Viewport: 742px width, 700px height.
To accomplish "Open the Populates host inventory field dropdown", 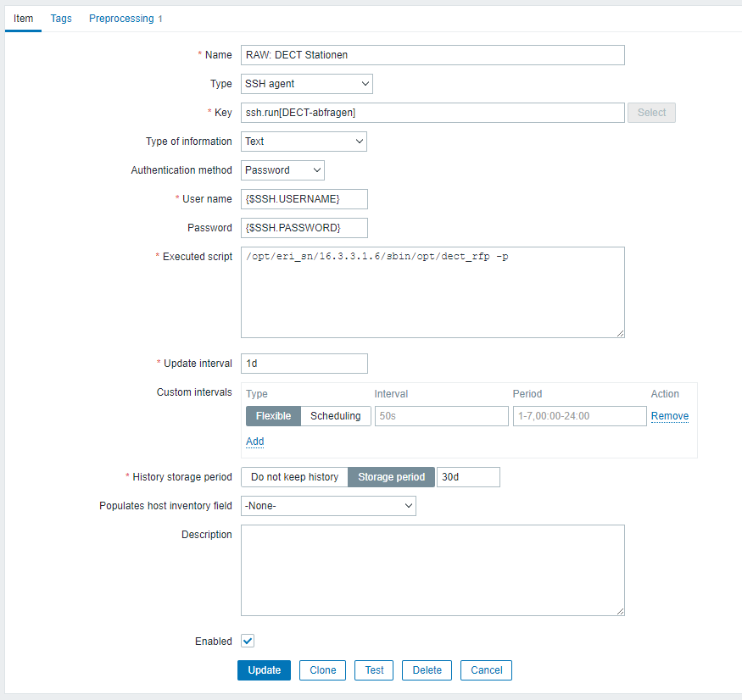I will coord(328,506).
